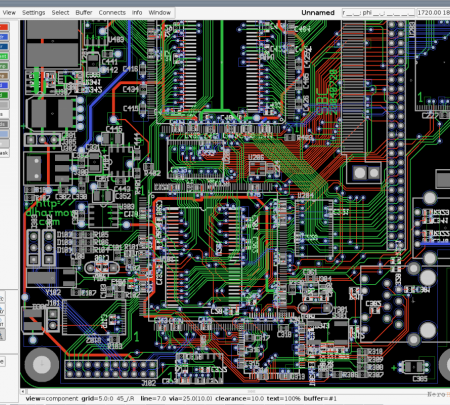
Task: Open the View menu
Action: (9, 13)
